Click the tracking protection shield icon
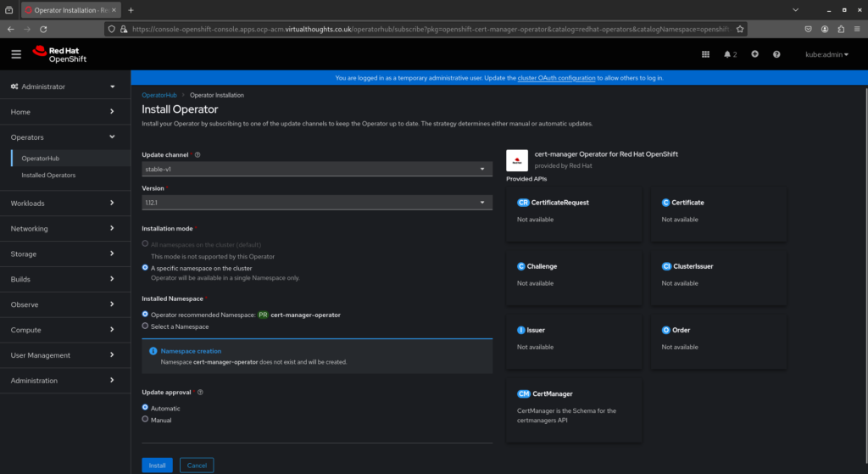This screenshot has width=868, height=474. (x=112, y=30)
